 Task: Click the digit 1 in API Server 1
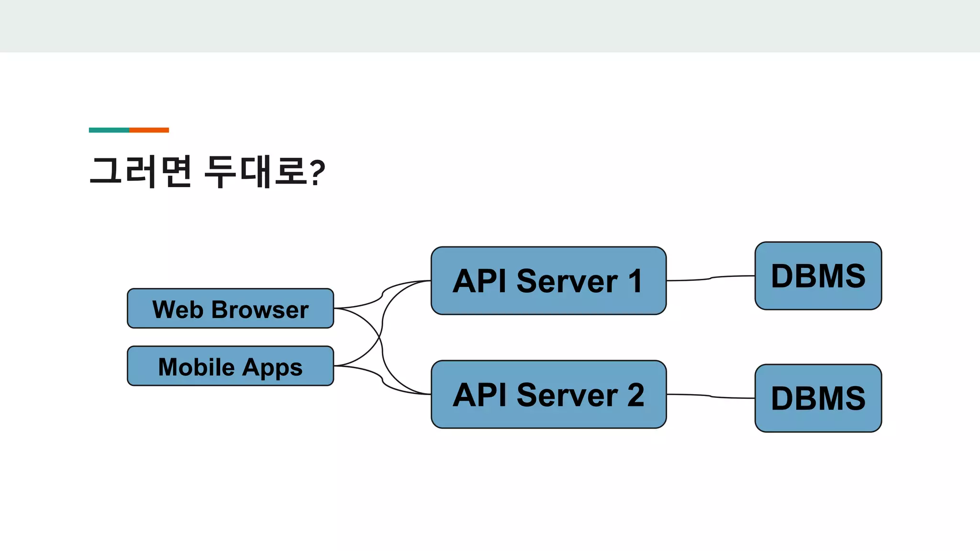pos(635,281)
